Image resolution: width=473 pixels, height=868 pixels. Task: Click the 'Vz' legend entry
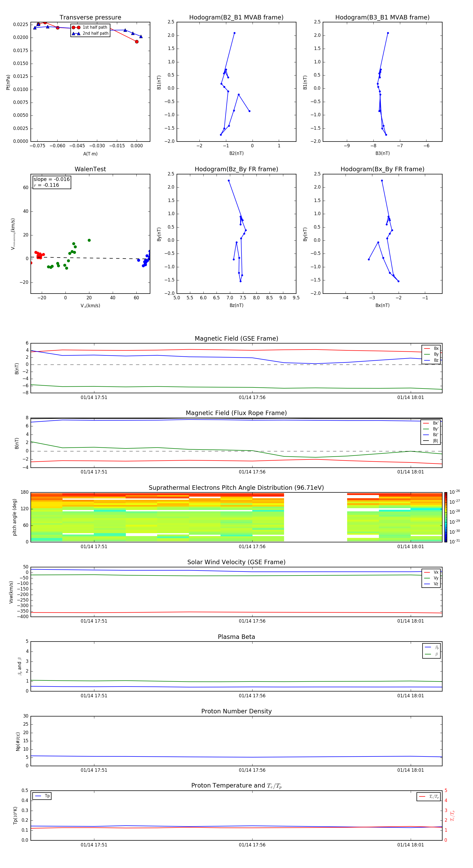tap(431, 584)
